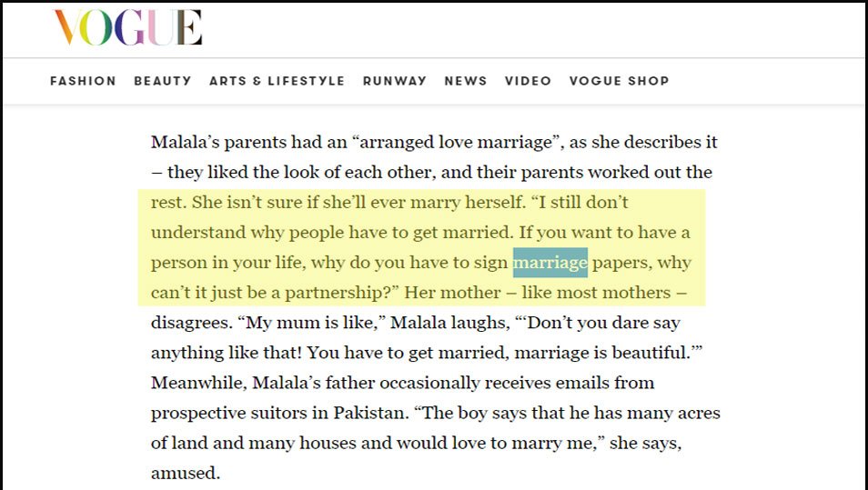868x490 pixels.
Task: Click the word Malala's at paragraph start
Action: coord(185,142)
